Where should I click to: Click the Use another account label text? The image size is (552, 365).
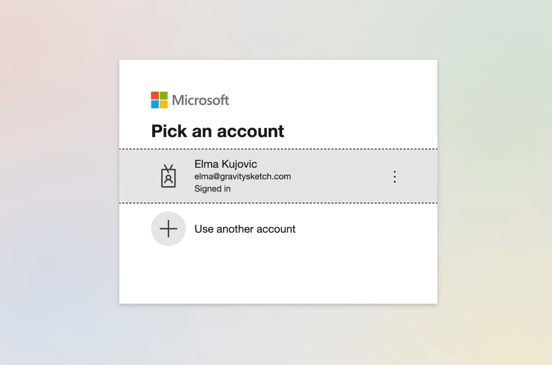click(x=245, y=229)
